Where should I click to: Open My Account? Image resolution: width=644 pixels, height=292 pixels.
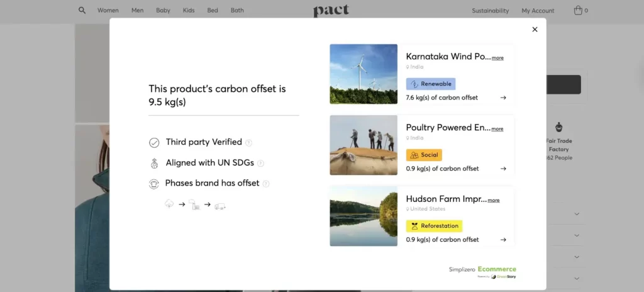point(538,11)
